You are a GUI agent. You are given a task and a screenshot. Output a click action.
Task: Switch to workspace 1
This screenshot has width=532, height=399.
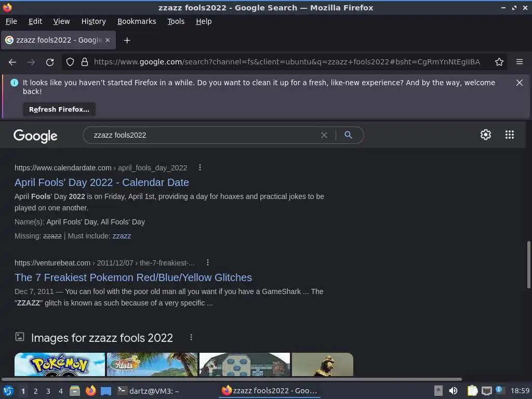pyautogui.click(x=23, y=391)
